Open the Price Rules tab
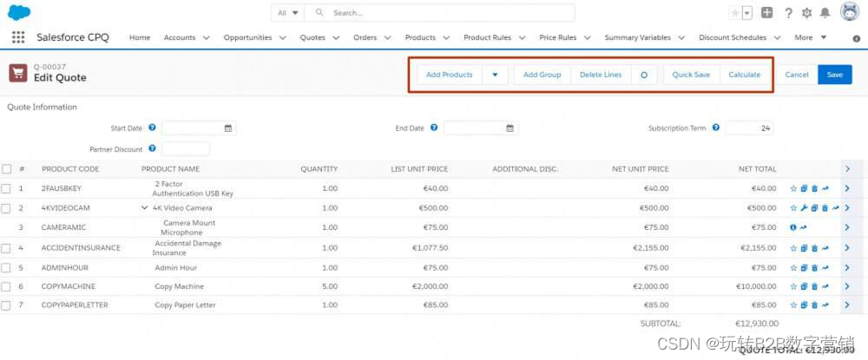 (557, 37)
